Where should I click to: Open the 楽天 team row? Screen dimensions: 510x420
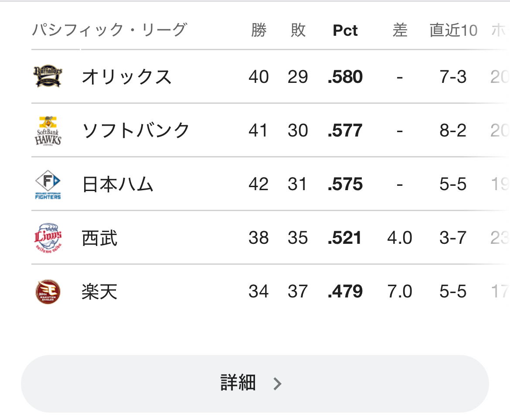(x=270, y=291)
